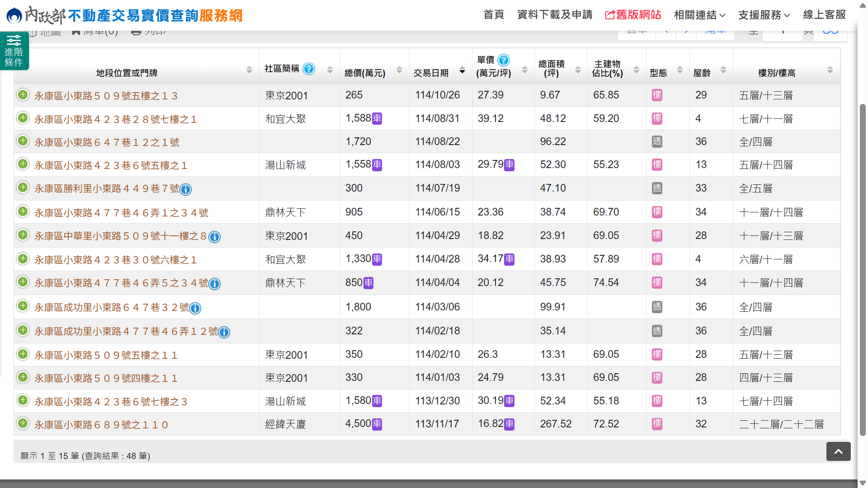Click info icon on 勝利里小東路449巷7號 row

click(186, 189)
